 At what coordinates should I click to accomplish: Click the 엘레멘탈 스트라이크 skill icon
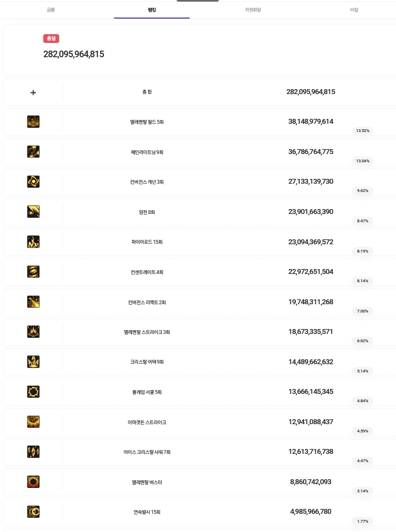click(33, 332)
